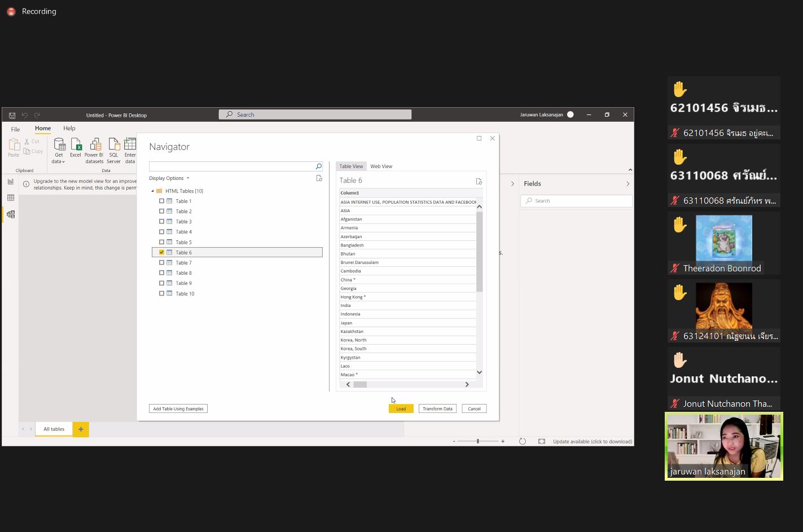Collapse the Fields pane chevron

point(628,184)
